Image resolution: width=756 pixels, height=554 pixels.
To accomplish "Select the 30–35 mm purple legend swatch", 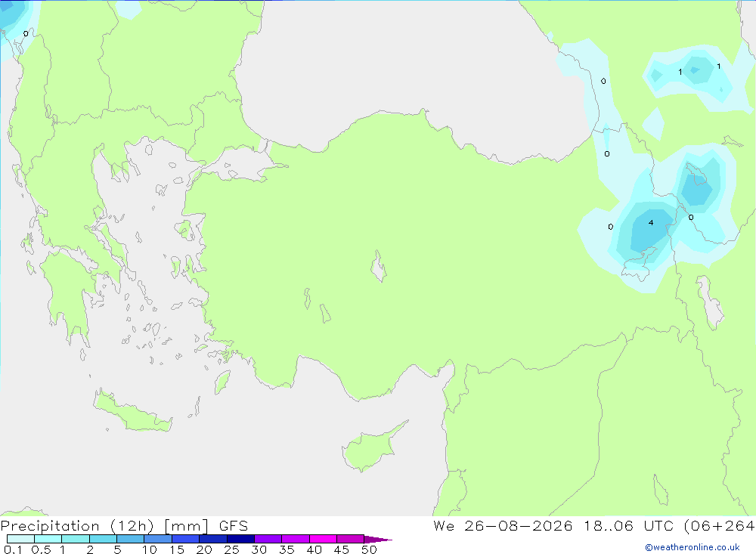I will coord(268,539).
